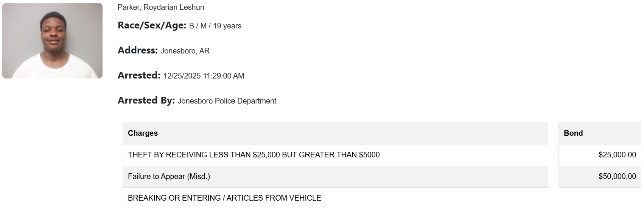
Task: Click the $50,000.00 bond amount
Action: pos(617,176)
